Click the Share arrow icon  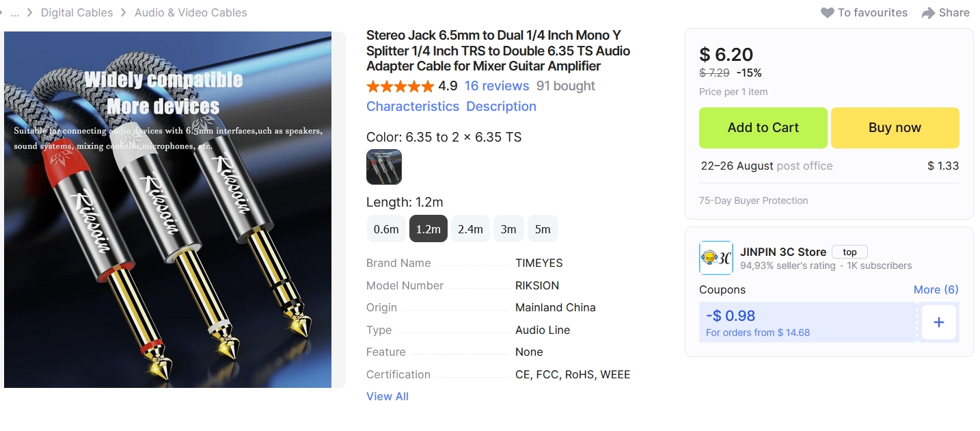[927, 13]
